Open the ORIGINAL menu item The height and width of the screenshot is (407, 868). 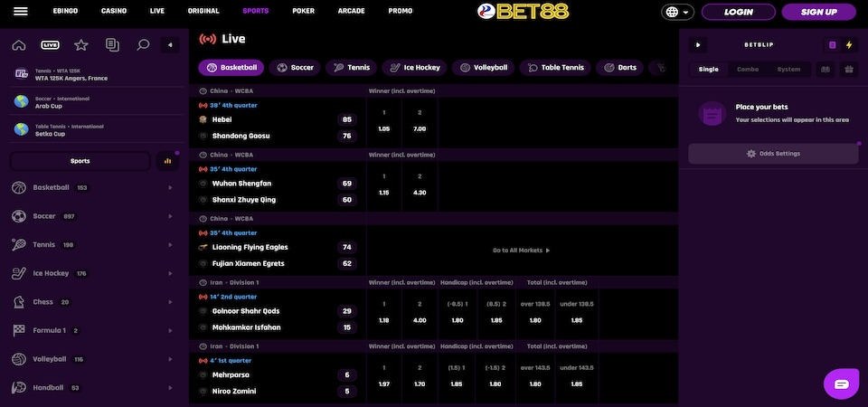203,11
